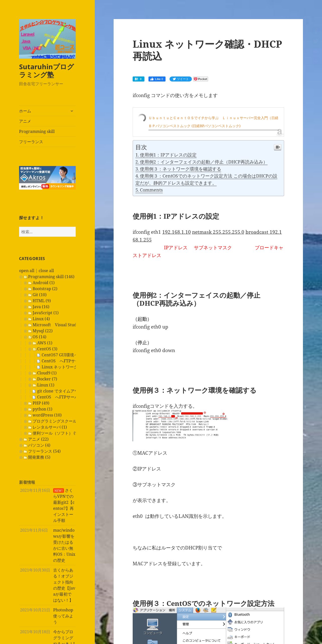Jump to 使用例2 インターフェイスの起動／停止 contents entry

coord(201,162)
